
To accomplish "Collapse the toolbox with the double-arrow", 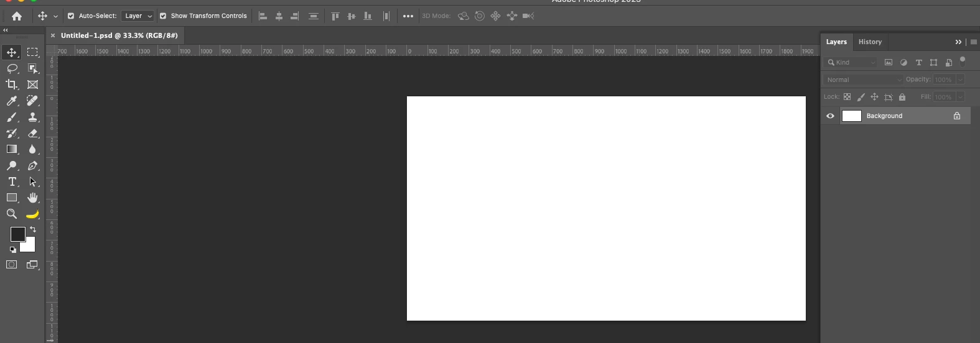I will 6,30.
